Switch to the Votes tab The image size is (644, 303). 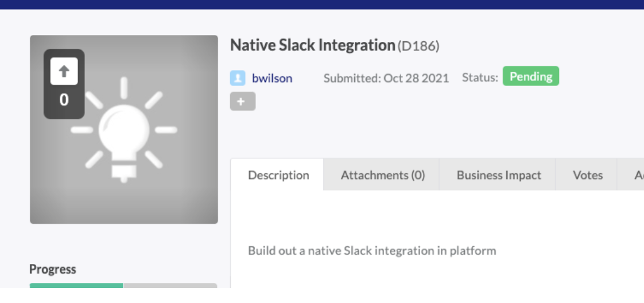pyautogui.click(x=587, y=175)
